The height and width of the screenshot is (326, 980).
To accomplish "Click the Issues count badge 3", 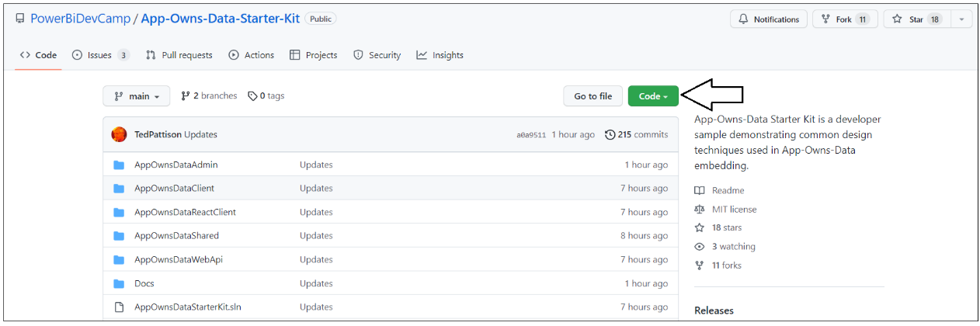I will pos(124,55).
